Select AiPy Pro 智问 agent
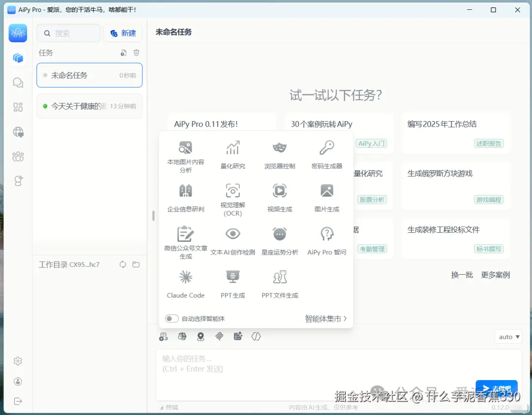This screenshot has width=532, height=415. tap(327, 241)
